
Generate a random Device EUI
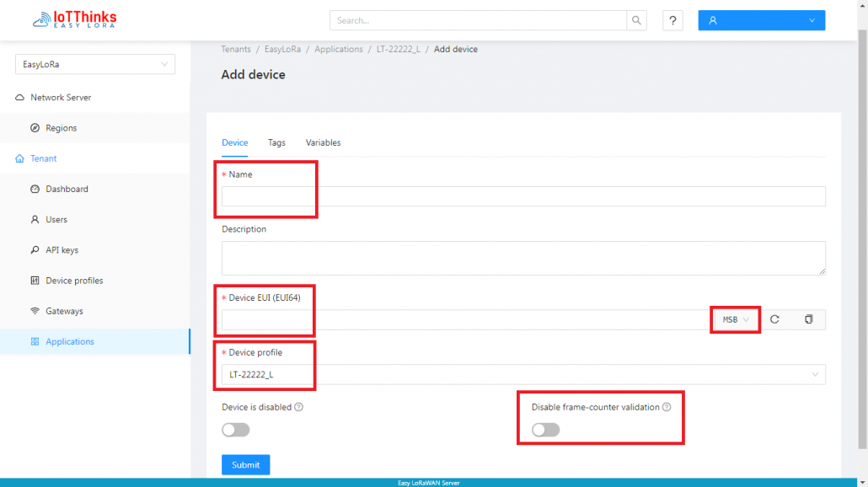click(x=774, y=319)
